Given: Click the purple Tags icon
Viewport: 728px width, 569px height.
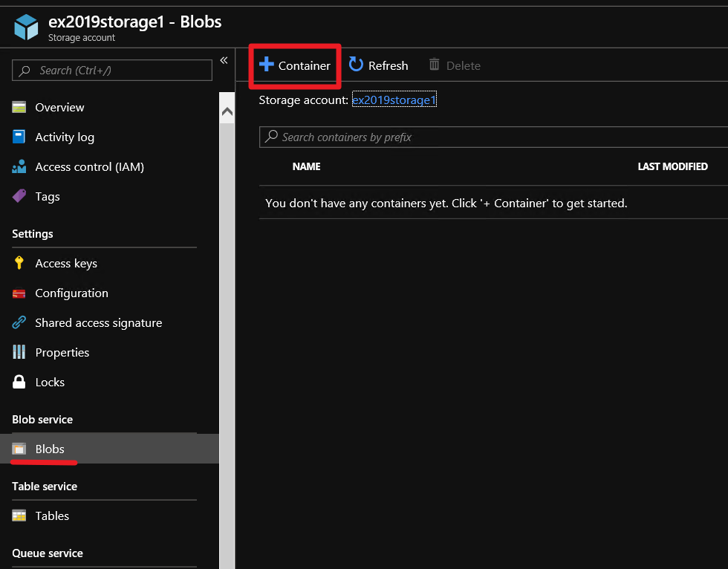Looking at the screenshot, I should (x=19, y=196).
